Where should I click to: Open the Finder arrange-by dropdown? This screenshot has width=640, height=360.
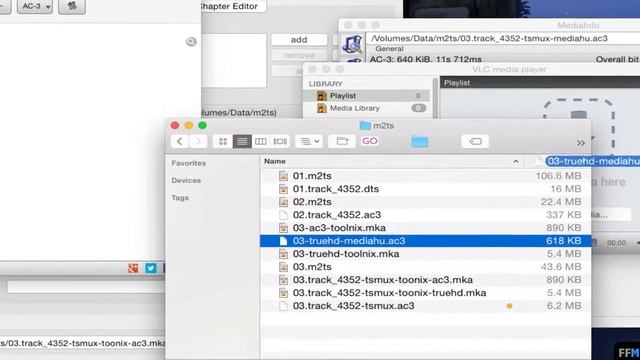309,141
